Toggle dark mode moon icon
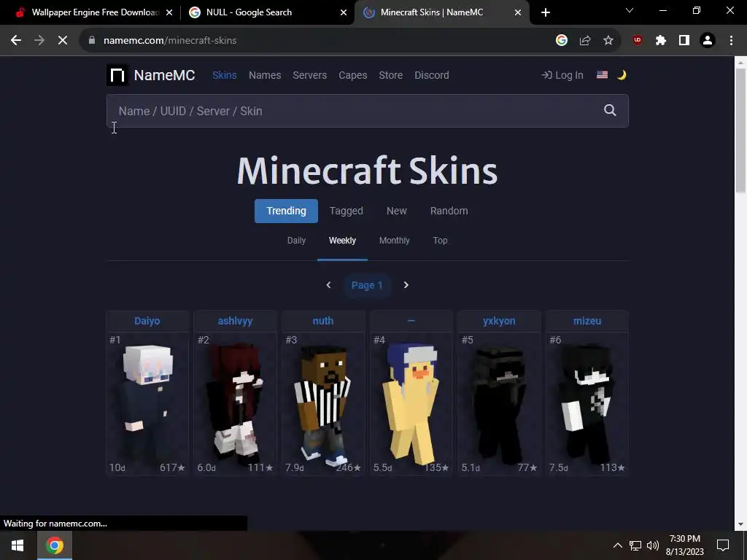This screenshot has width=747, height=560. click(x=622, y=75)
